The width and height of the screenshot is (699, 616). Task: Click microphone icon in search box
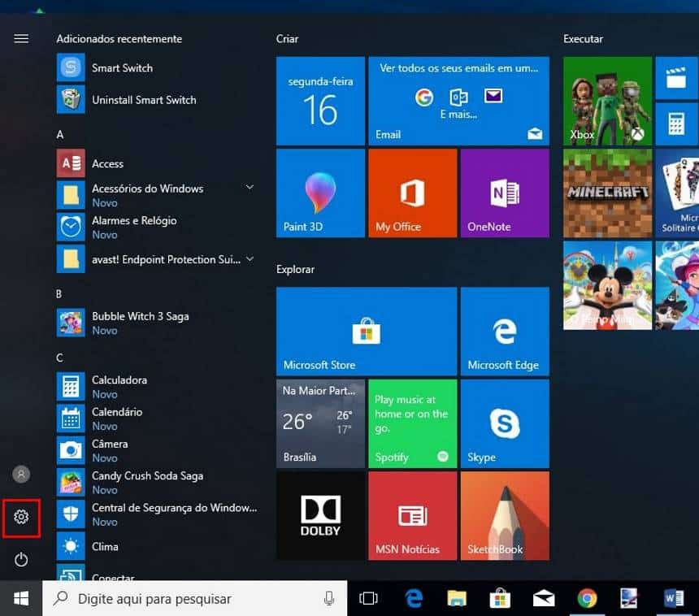click(329, 598)
